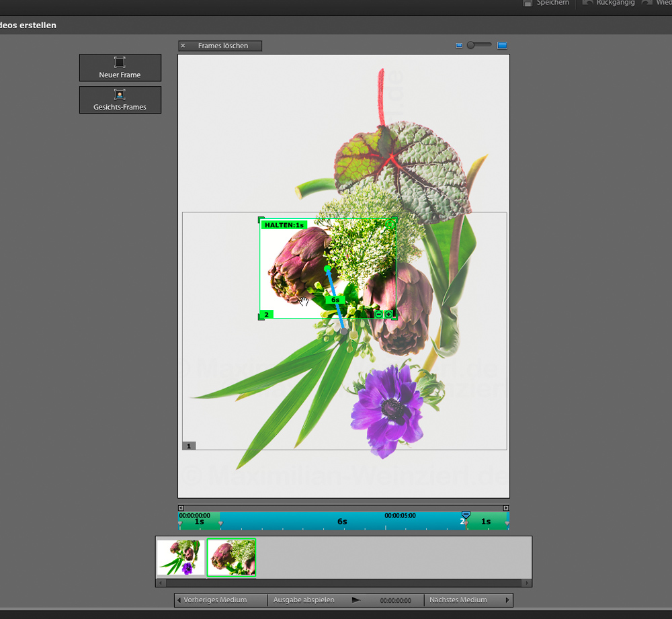Click the HALTEN:1s hold time label
Viewport: 672px width, 619px height.
tap(284, 225)
